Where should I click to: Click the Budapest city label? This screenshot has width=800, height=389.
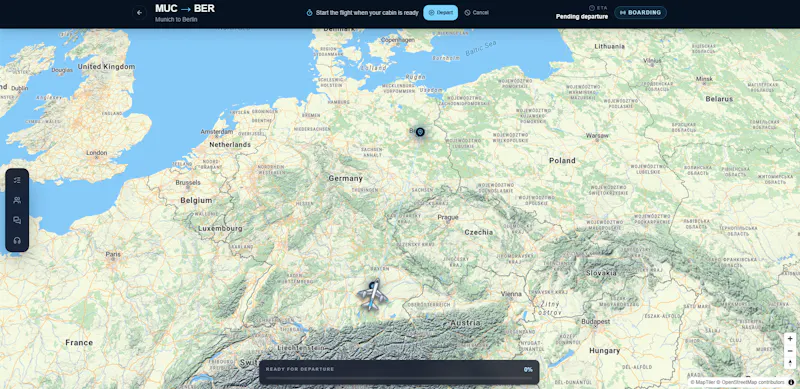coord(595,322)
